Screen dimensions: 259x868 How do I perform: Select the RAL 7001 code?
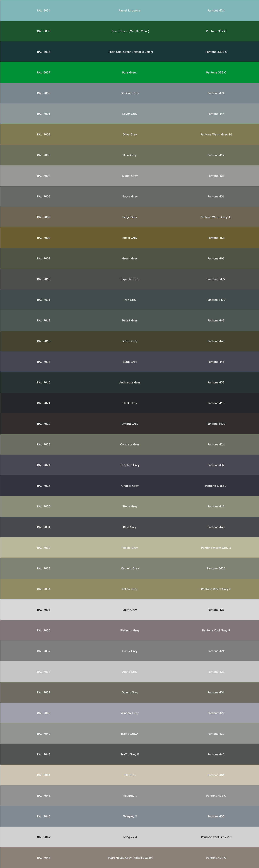[44, 114]
